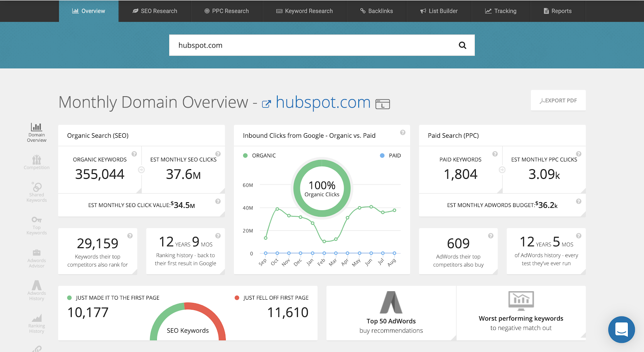Click help icon on AdWords history card
This screenshot has height=352, width=644.
coord(578,236)
